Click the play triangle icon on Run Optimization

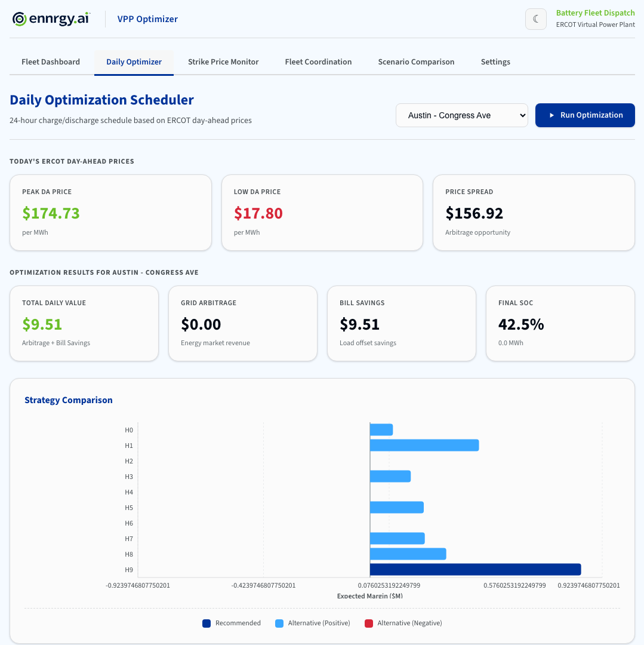pos(552,115)
